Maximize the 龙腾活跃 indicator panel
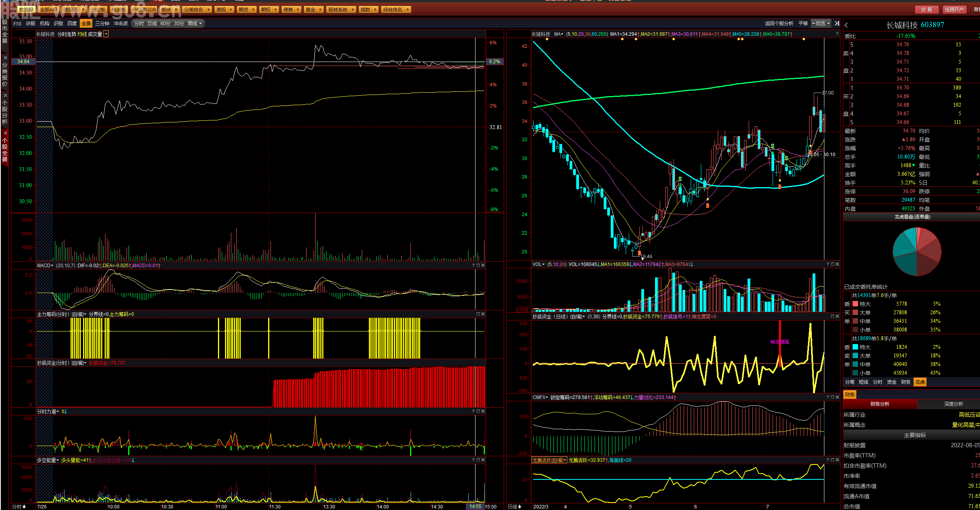This screenshot has width=980, height=510. click(x=833, y=460)
